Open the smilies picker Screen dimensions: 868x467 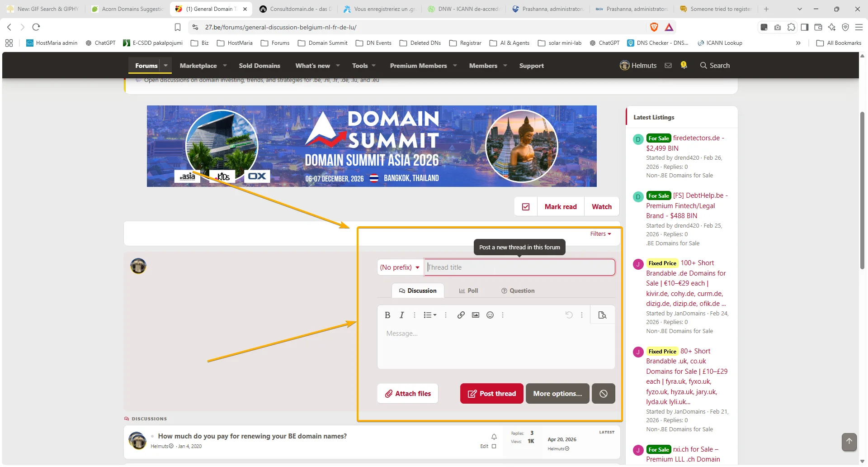pos(490,315)
